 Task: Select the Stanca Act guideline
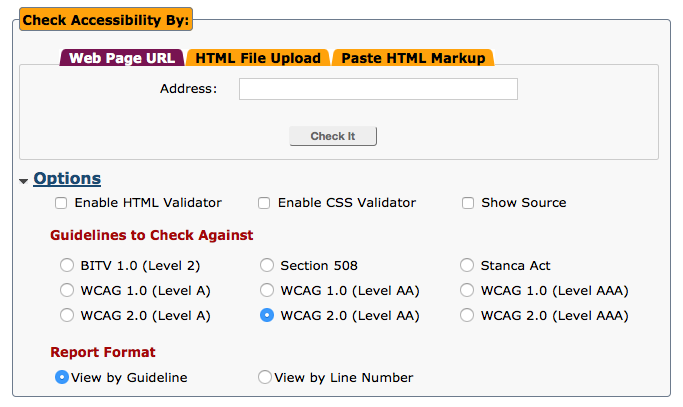point(467,266)
